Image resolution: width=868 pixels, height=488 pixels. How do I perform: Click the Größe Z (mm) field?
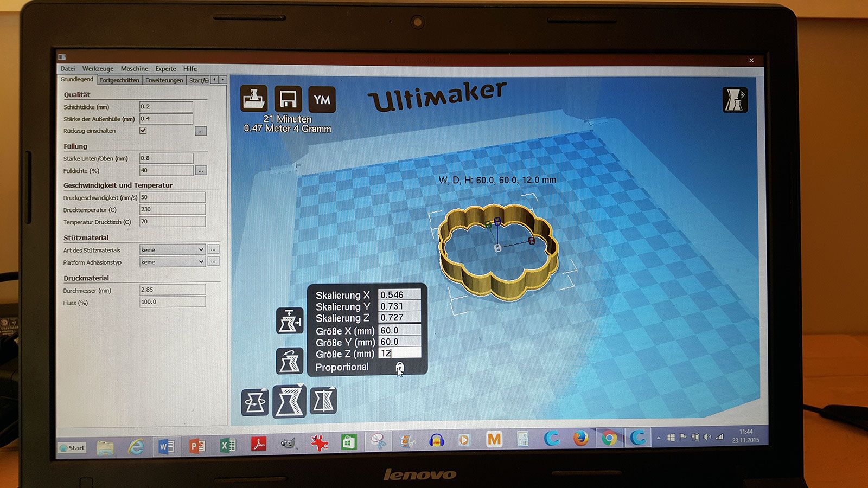pos(399,354)
